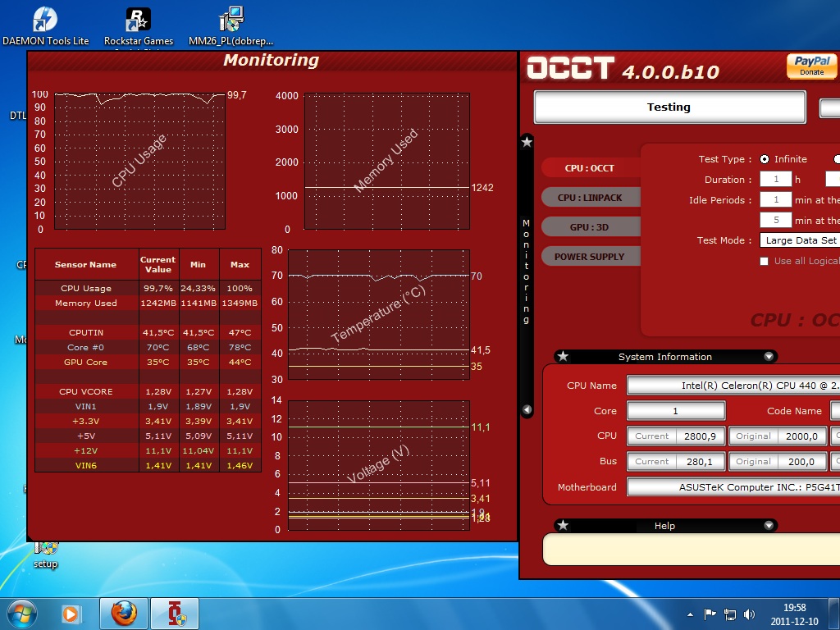Show hidden system tray icons
Screen dimensions: 840x630
coord(690,614)
